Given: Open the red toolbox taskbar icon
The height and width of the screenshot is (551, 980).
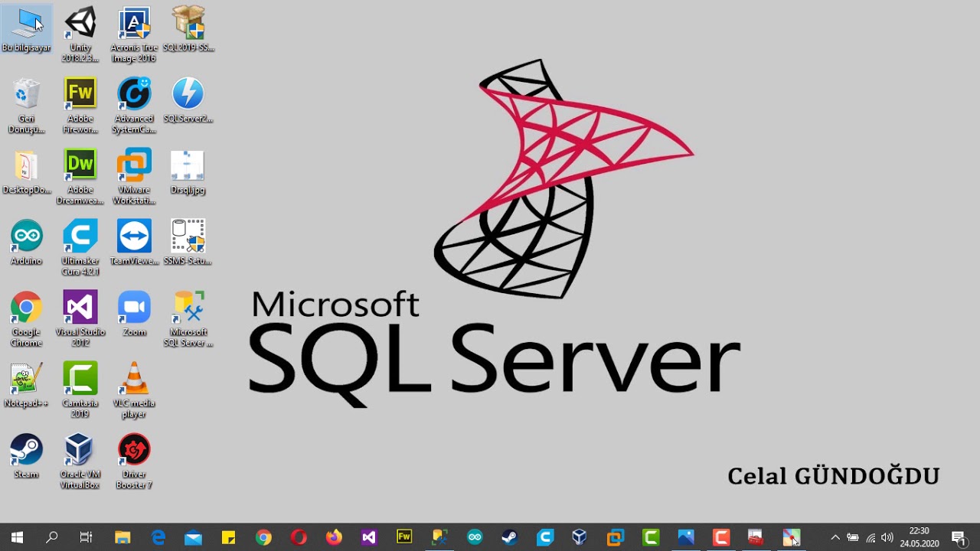Looking at the screenshot, I should (x=756, y=537).
